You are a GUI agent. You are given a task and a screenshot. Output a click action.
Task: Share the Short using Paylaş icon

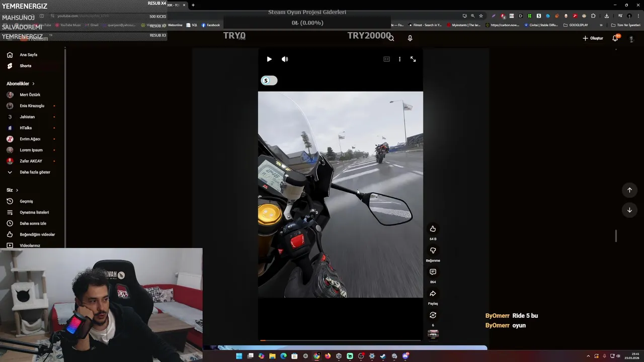click(x=433, y=294)
